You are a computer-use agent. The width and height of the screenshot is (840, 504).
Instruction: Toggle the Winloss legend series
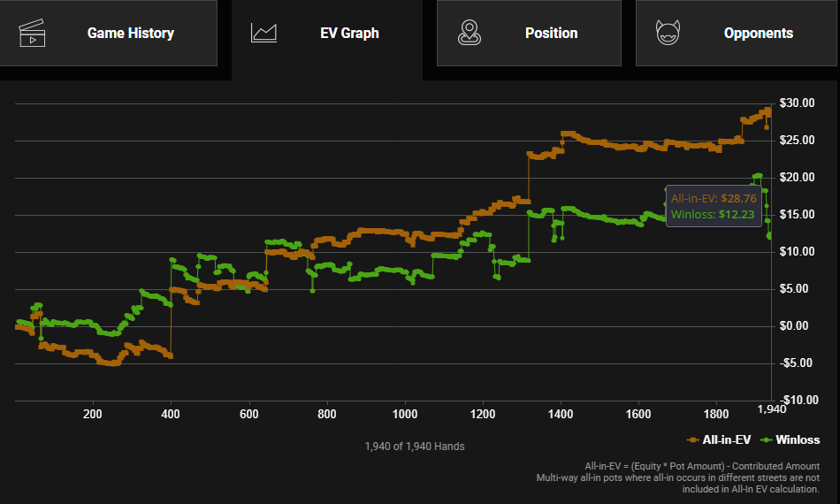pyautogui.click(x=790, y=439)
